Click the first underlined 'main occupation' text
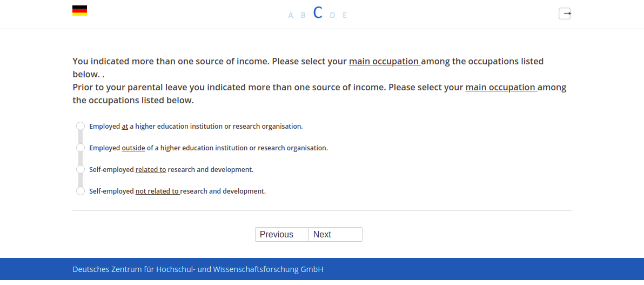 point(385,62)
